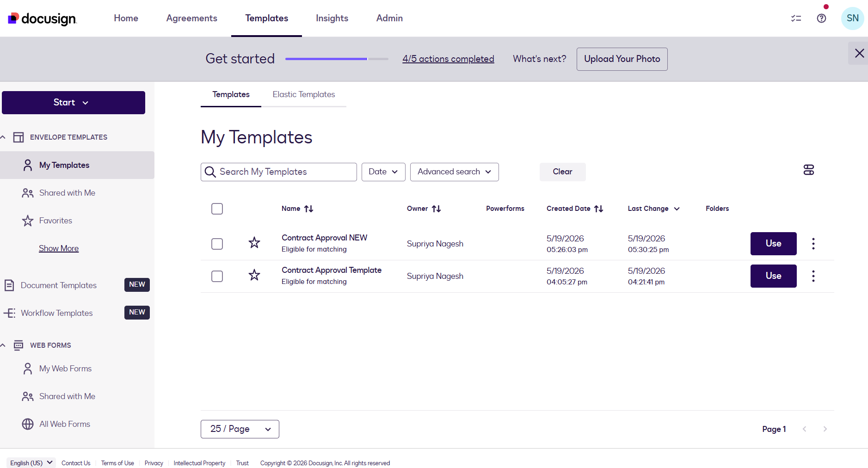Image resolution: width=868 pixels, height=468 pixels.
Task: Close the Get started banner
Action: (859, 53)
